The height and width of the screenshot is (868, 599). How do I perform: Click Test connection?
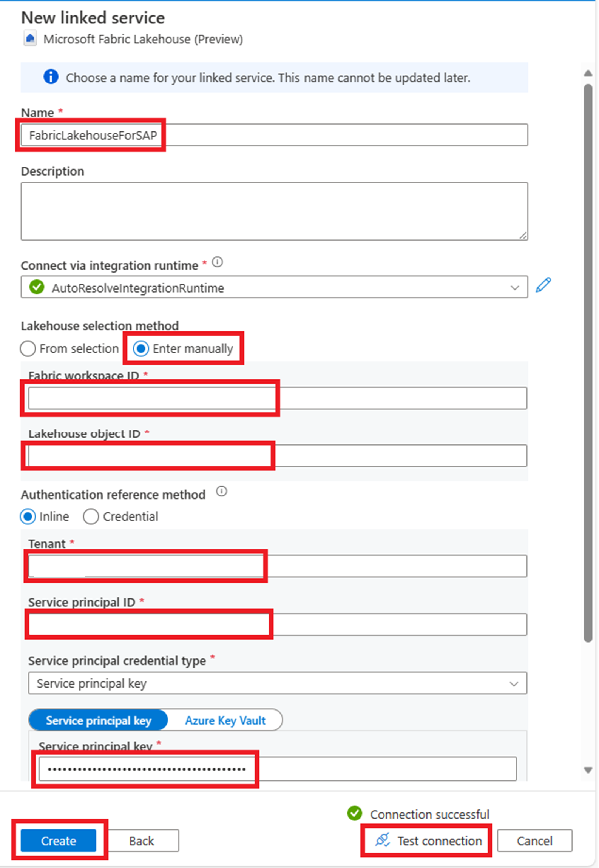click(428, 840)
